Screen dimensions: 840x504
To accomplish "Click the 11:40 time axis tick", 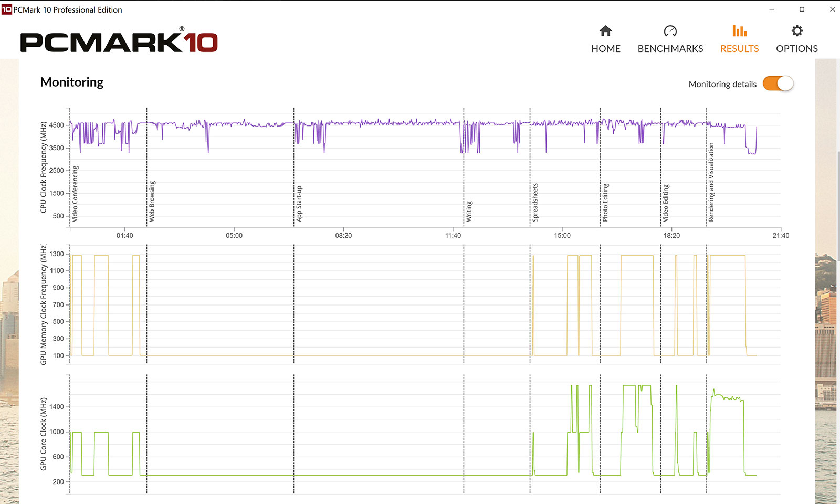I will pos(453,235).
